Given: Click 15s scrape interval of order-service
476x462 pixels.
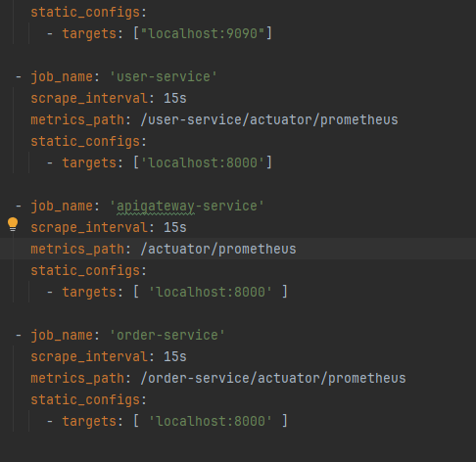Looking at the screenshot, I should pos(175,357).
